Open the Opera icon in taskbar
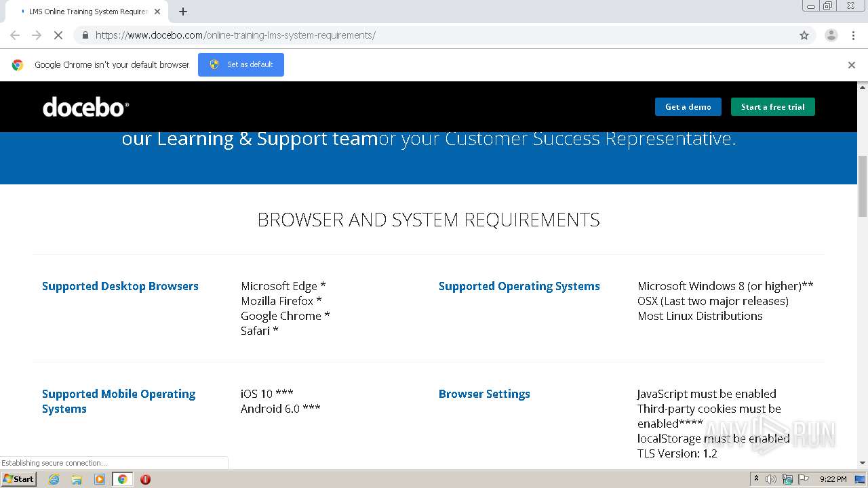 145,479
